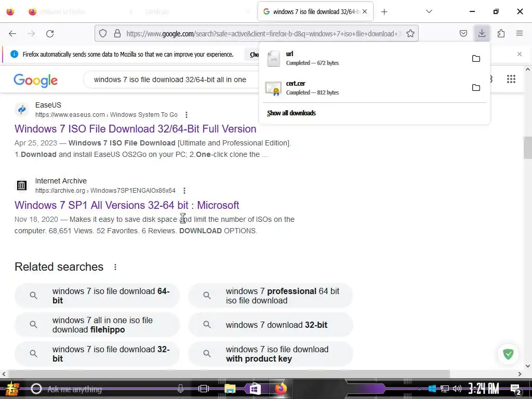Click the green shield security badge
Screen dimensions: 532x399
[x=508, y=354]
